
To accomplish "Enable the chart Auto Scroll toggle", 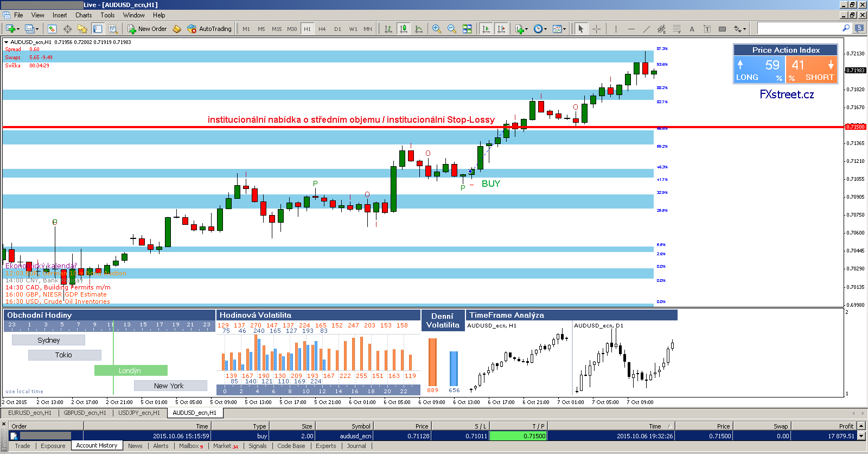I will click(x=486, y=29).
